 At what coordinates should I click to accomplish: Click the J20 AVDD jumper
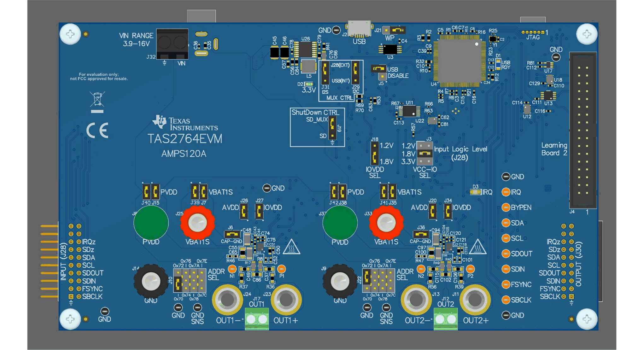[432, 211]
